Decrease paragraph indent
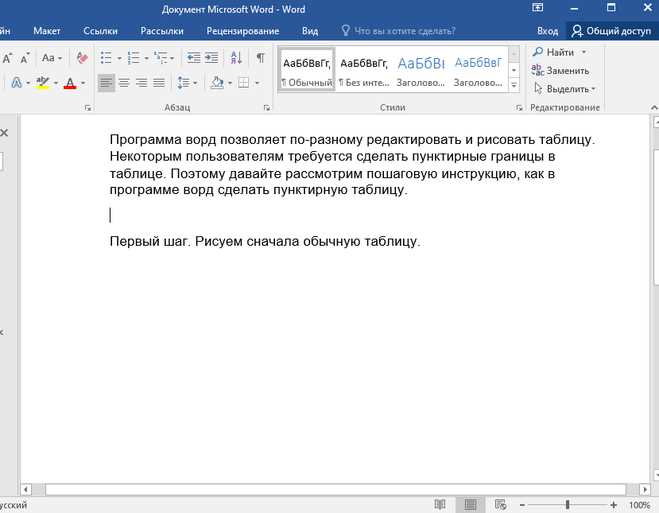 point(193,58)
